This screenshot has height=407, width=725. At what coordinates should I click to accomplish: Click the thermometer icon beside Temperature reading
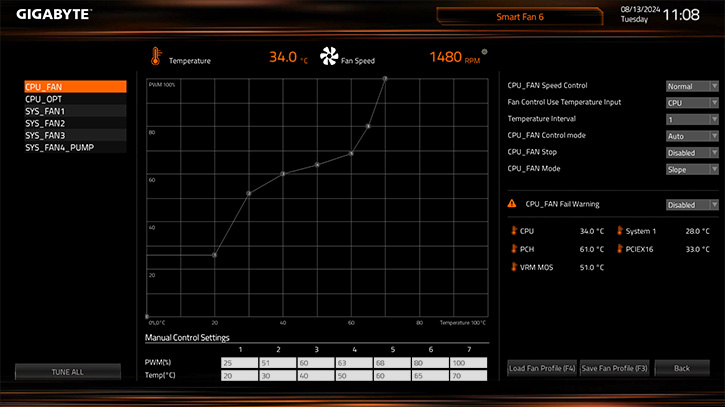[x=156, y=58]
